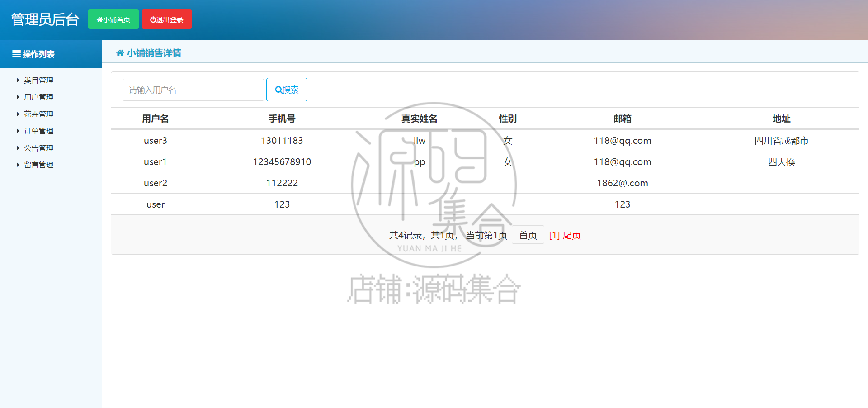The image size is (868, 408).
Task: Click real name pp
Action: pos(420,162)
